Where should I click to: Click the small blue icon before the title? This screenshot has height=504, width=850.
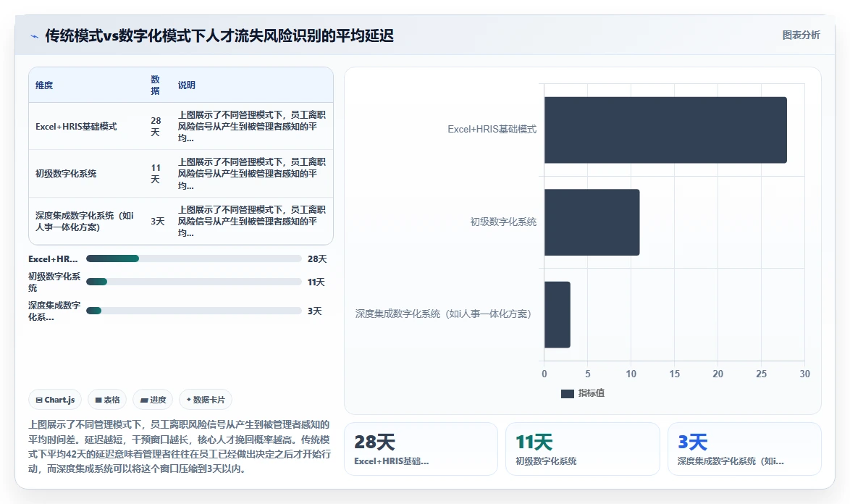click(35, 36)
